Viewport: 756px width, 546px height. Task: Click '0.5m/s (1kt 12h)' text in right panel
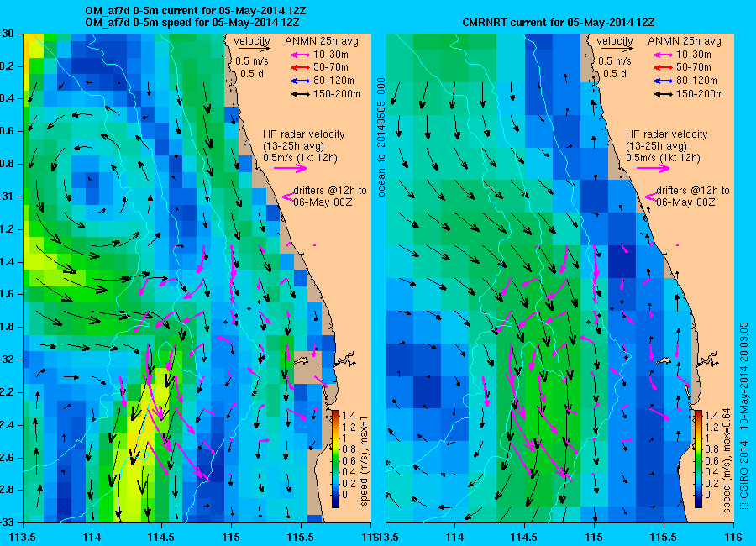click(x=664, y=158)
